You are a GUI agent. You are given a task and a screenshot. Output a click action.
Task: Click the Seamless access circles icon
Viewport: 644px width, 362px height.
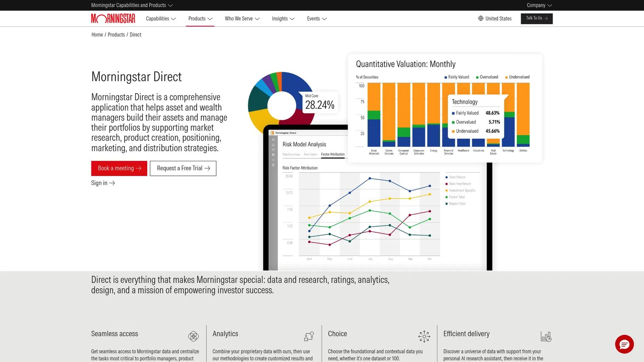(x=194, y=336)
